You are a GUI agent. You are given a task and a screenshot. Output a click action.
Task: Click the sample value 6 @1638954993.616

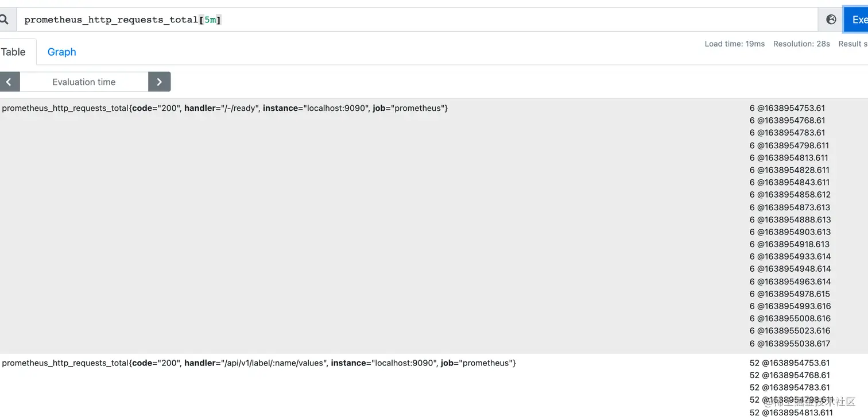coord(790,306)
